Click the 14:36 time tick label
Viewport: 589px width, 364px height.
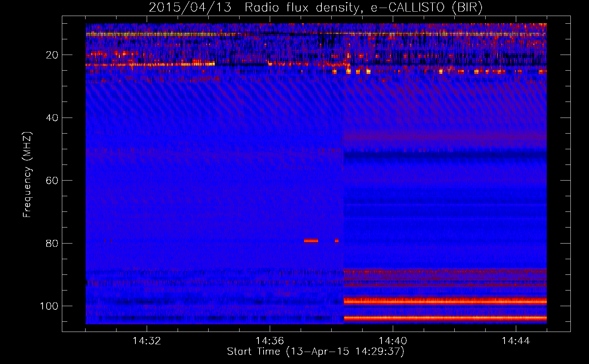tap(270, 341)
